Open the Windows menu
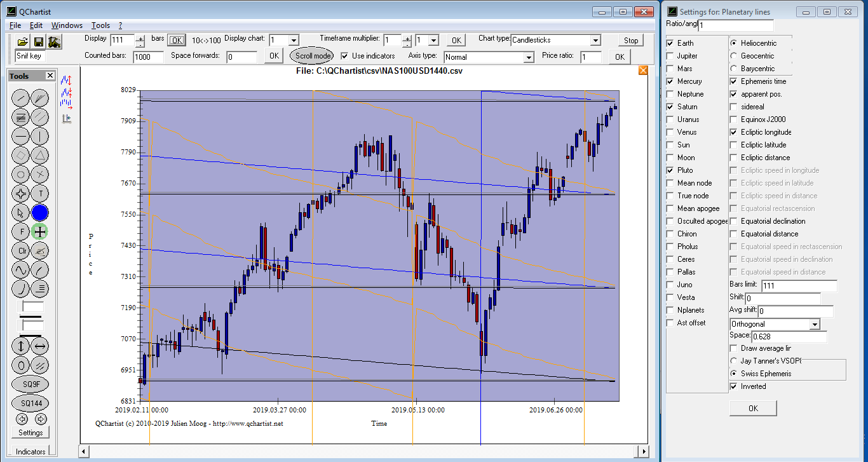The image size is (868, 462). (67, 25)
